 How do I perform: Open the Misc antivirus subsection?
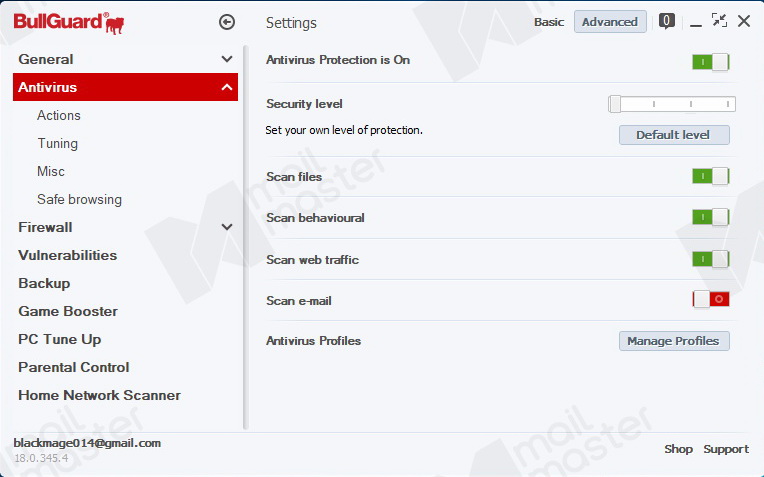tap(51, 172)
